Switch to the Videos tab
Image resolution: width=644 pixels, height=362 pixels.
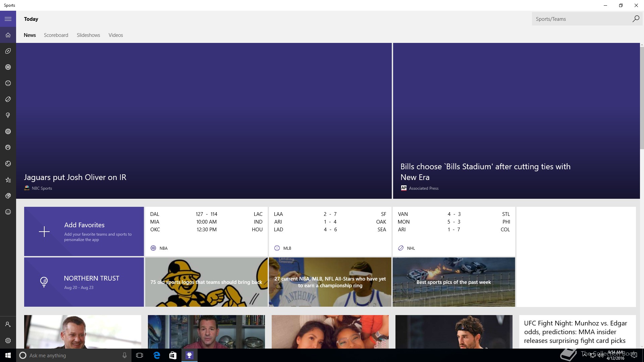click(x=116, y=35)
